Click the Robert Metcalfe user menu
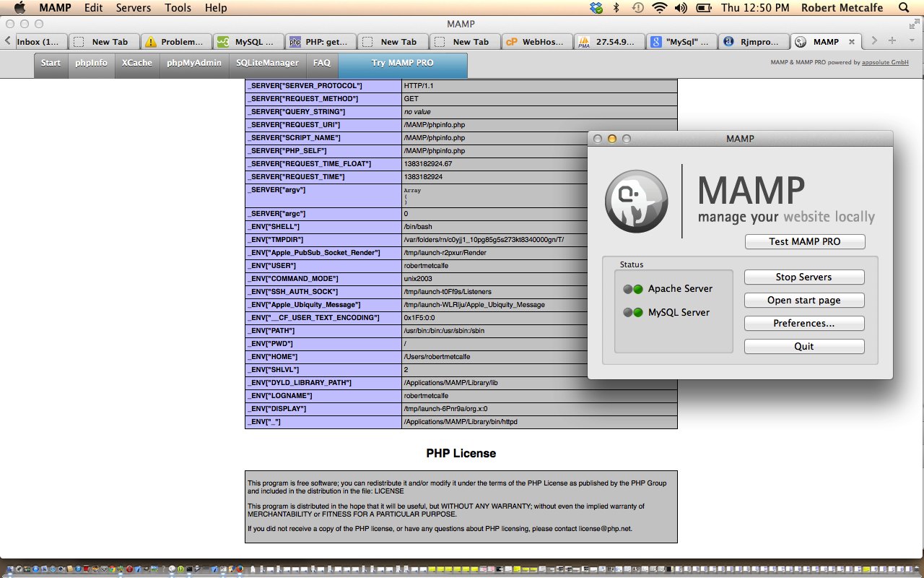 (842, 8)
